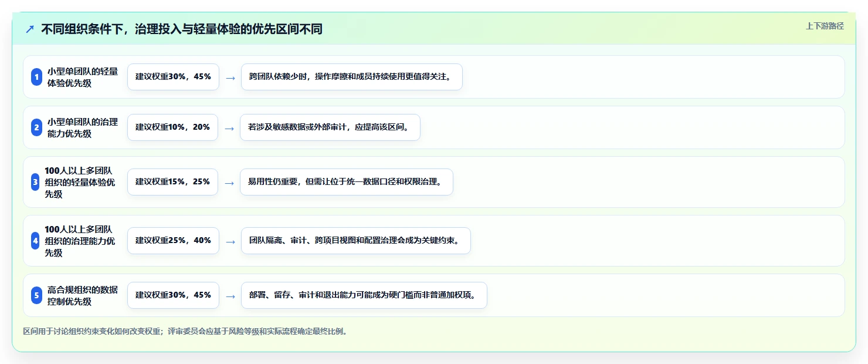This screenshot has height=364, width=868.
Task: Click the 建议权重15%，25% chip
Action: pyautogui.click(x=172, y=182)
